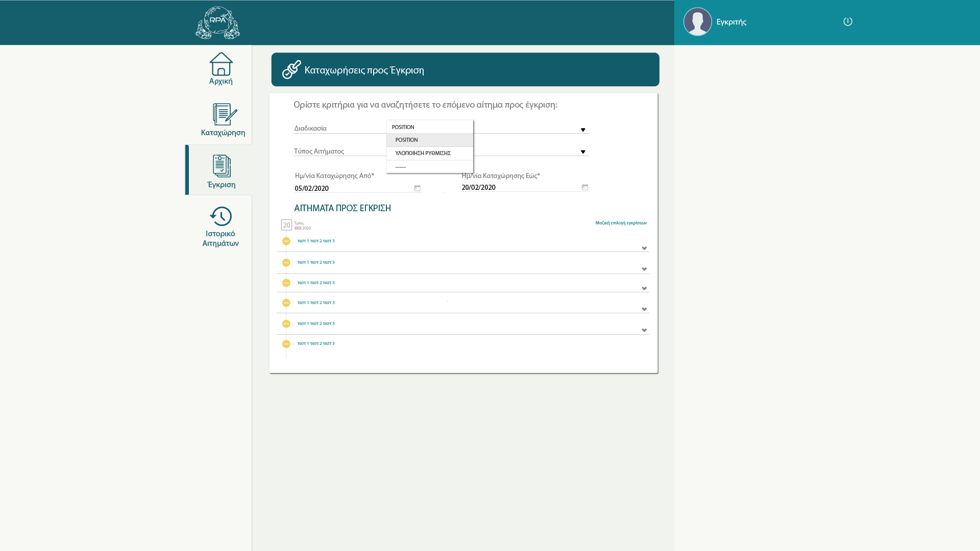The width and height of the screenshot is (980, 551).
Task: Open Ιστορικό Αιτημάτων history icon
Action: [220, 216]
